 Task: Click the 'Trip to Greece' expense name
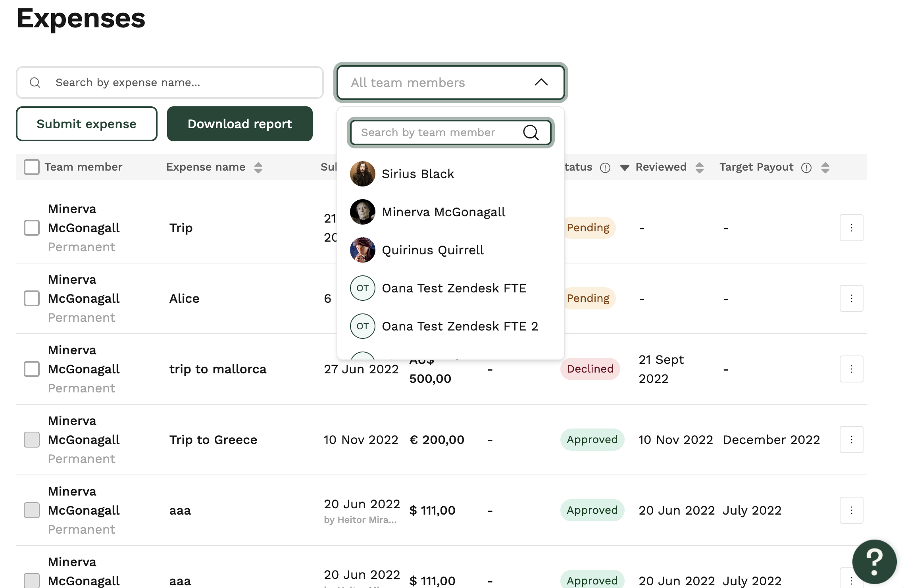pyautogui.click(x=213, y=440)
